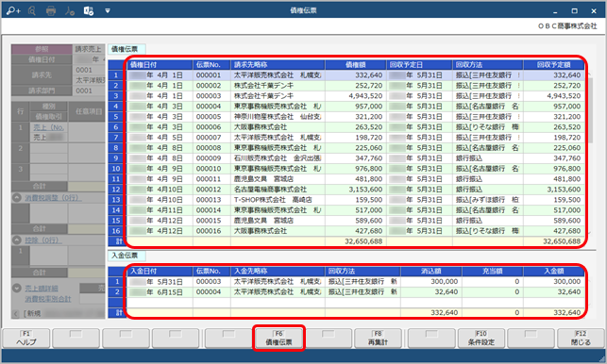Select row header 16 in 債権伝票 table
607x364 pixels.
(x=116, y=231)
